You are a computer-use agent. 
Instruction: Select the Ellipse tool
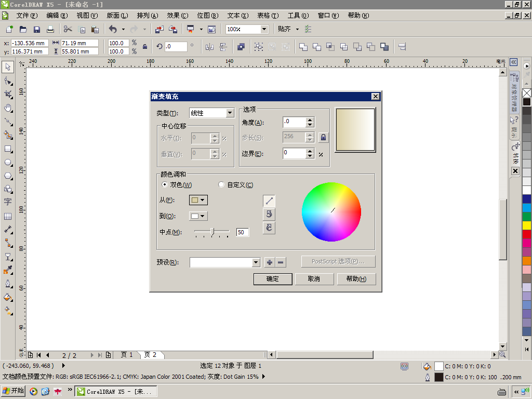coord(8,163)
